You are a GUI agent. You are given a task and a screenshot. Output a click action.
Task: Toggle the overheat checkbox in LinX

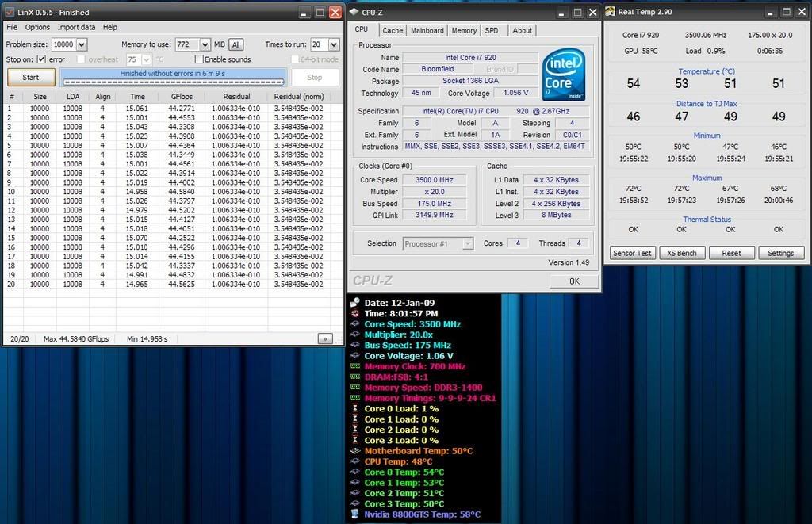click(81, 59)
